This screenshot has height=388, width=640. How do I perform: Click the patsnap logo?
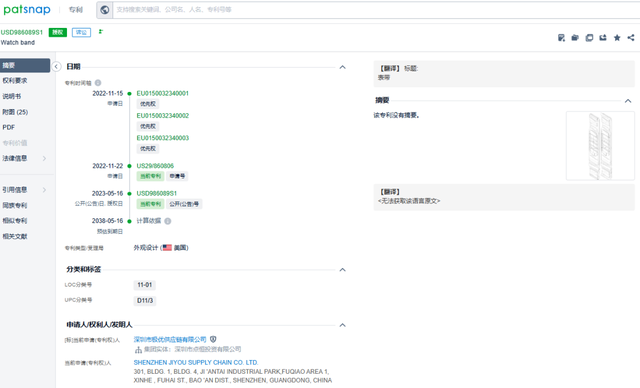click(x=27, y=9)
